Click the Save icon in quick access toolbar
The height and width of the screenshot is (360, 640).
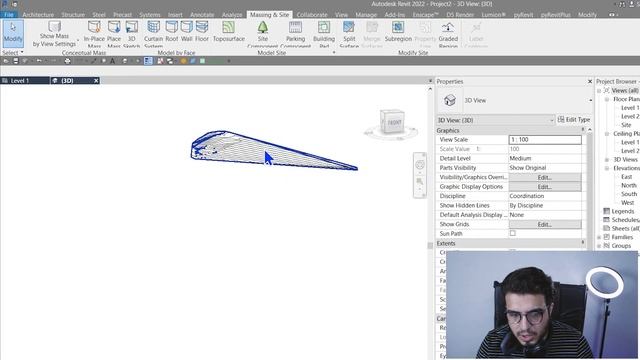point(16,61)
